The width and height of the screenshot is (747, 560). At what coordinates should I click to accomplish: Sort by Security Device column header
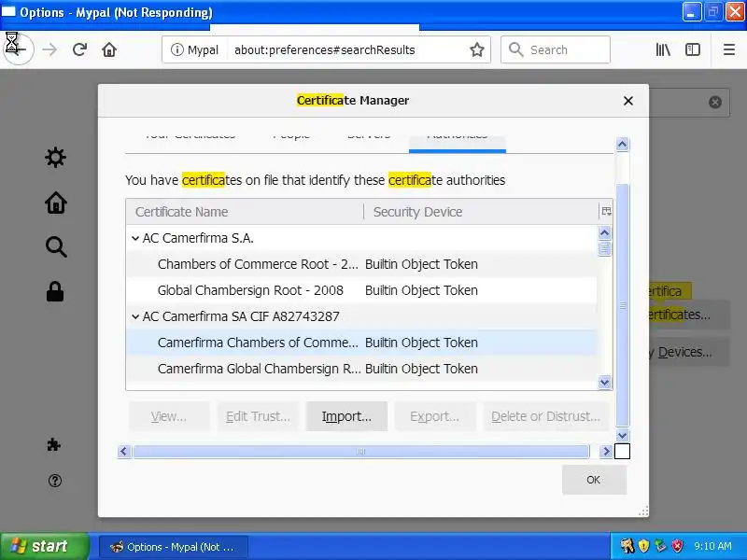(x=481, y=212)
